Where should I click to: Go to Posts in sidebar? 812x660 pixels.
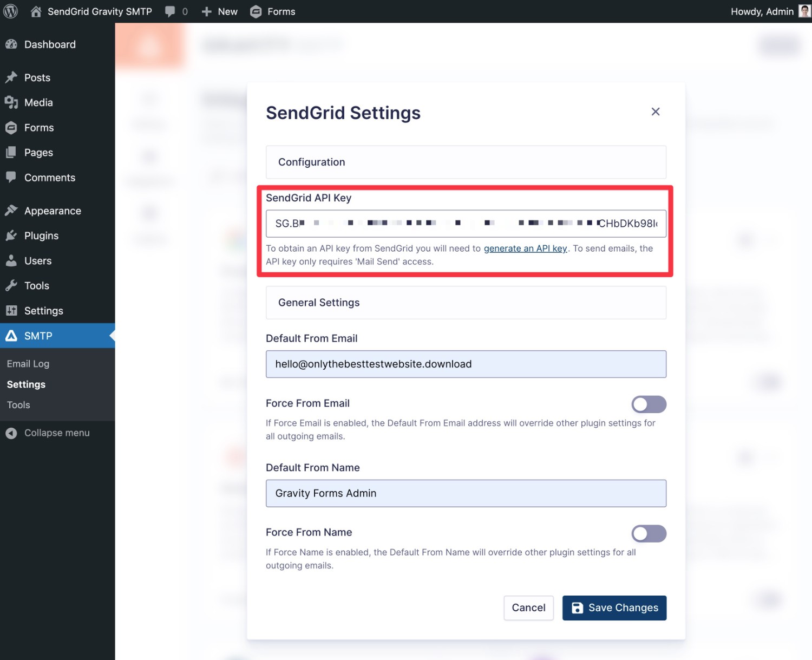pyautogui.click(x=57, y=77)
